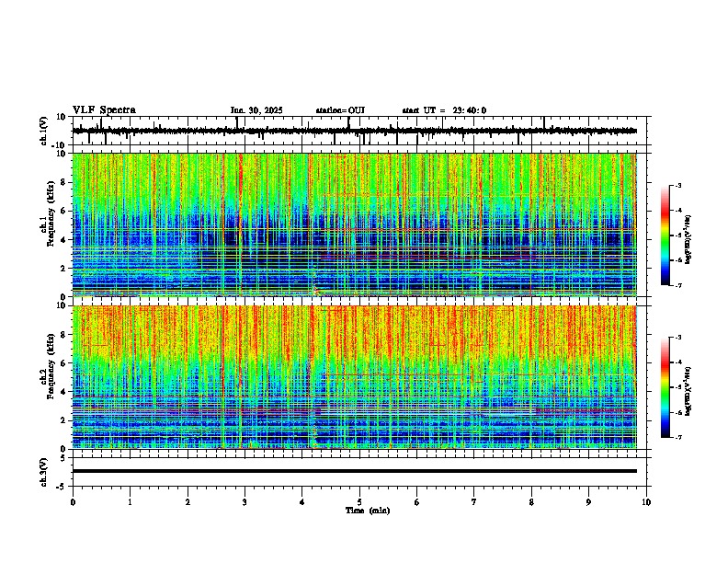The height and width of the screenshot is (563, 728).
Task: Click ch.2 frequency tick label "8"
Action: [63, 335]
